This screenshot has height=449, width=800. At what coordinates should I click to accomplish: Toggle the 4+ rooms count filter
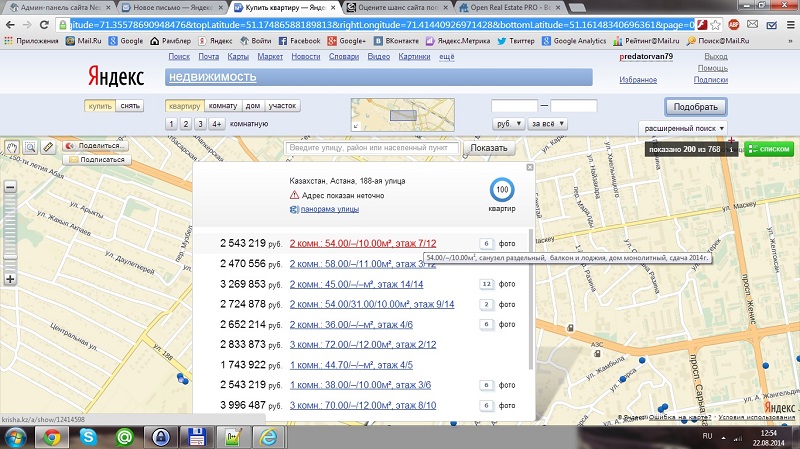click(x=217, y=124)
